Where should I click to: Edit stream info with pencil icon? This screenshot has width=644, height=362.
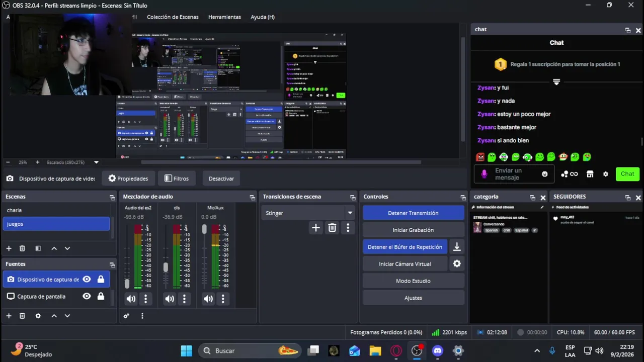point(542,207)
